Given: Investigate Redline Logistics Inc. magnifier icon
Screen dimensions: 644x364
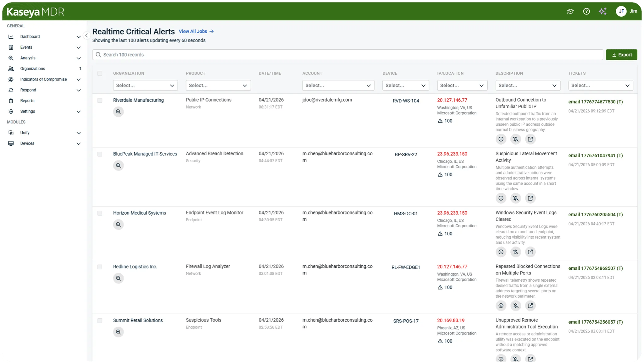Looking at the screenshot, I should pyautogui.click(x=118, y=278).
